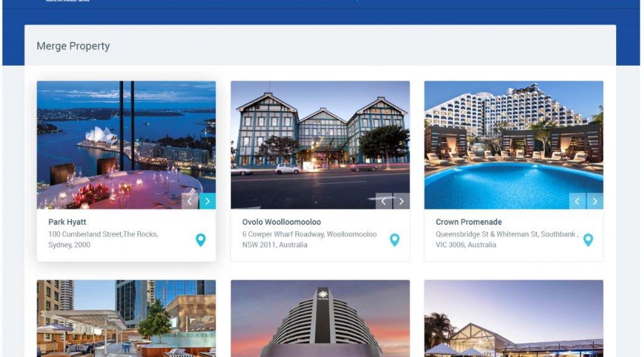644x357 pixels.
Task: Open map pin for Crown Promenade
Action: [x=588, y=240]
